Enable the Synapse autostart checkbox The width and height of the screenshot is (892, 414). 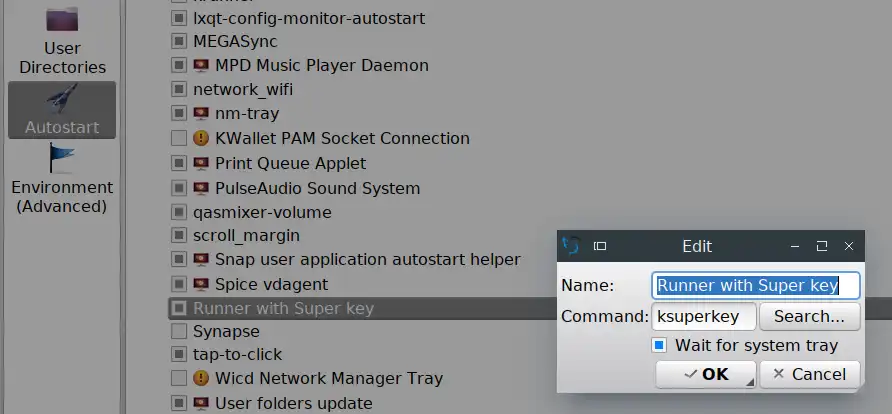pos(178,331)
